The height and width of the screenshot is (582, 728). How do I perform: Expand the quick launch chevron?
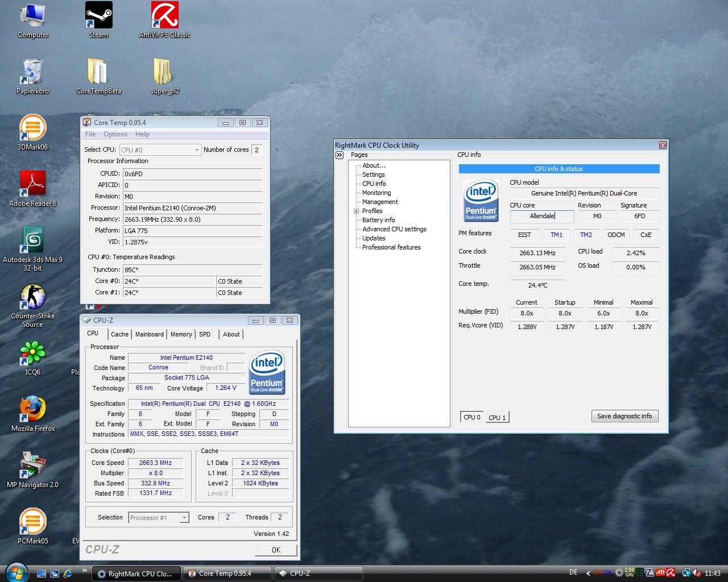point(84,571)
